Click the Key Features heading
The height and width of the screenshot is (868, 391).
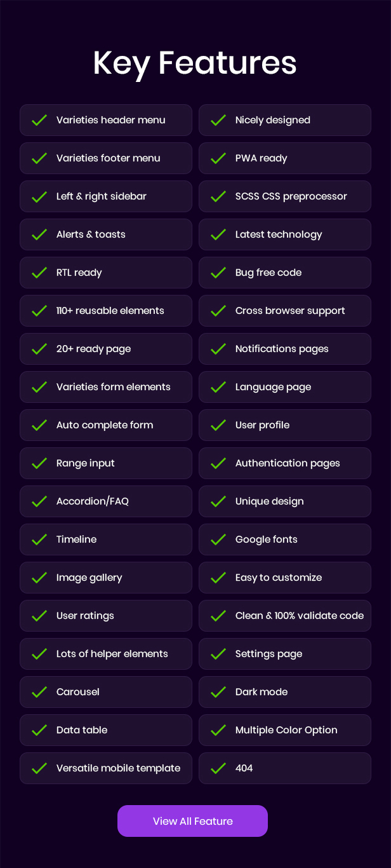(195, 63)
